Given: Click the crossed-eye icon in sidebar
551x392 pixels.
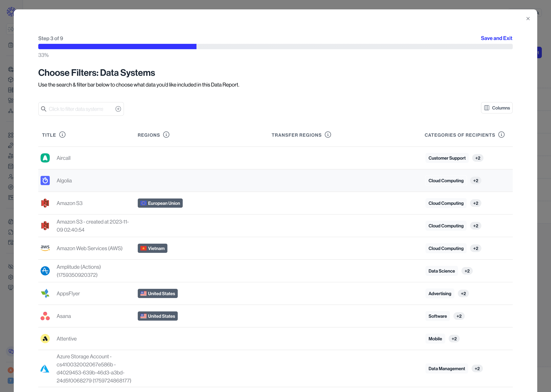Looking at the screenshot, I should click(11, 266).
